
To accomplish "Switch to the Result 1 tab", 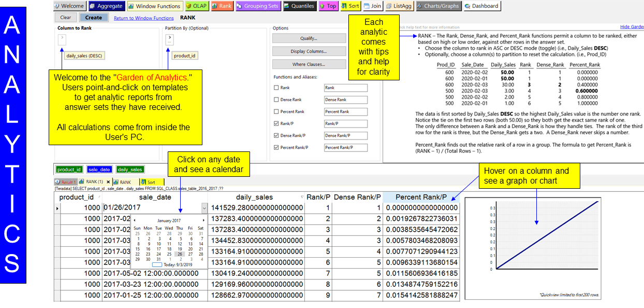I will (66, 182).
